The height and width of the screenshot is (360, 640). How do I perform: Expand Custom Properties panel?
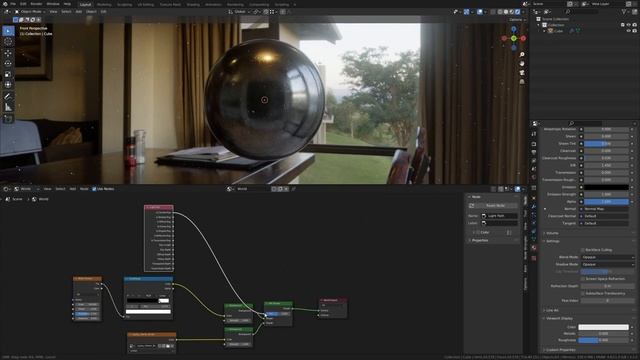click(x=560, y=350)
